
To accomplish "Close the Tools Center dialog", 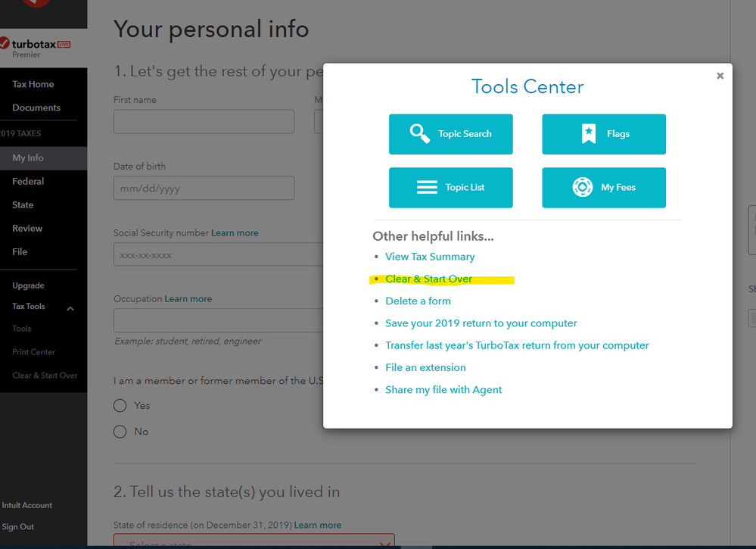I will (x=720, y=76).
